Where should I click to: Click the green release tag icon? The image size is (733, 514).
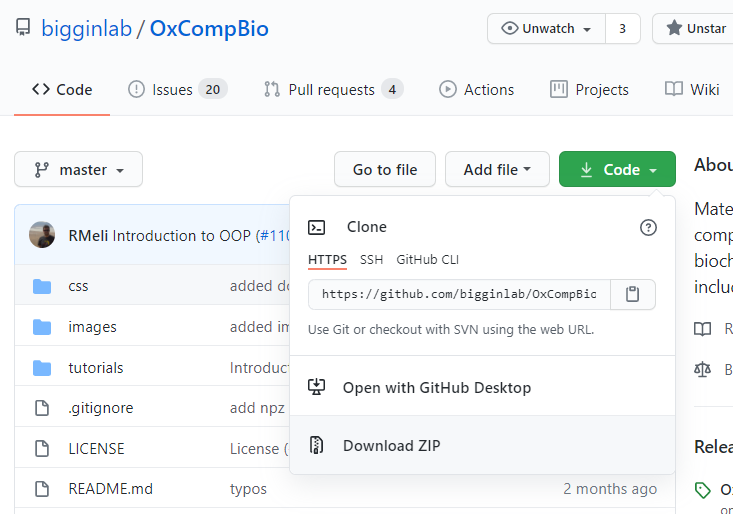tap(703, 490)
